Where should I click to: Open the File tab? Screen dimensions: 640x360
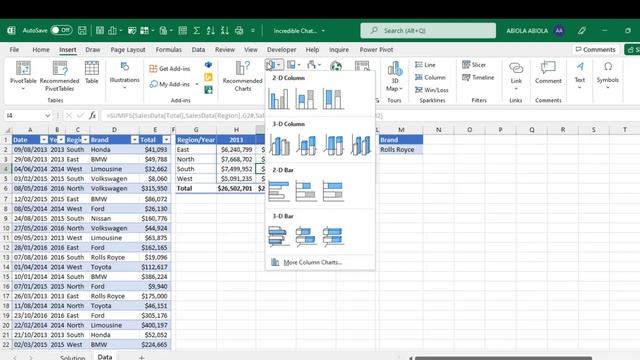click(x=14, y=49)
